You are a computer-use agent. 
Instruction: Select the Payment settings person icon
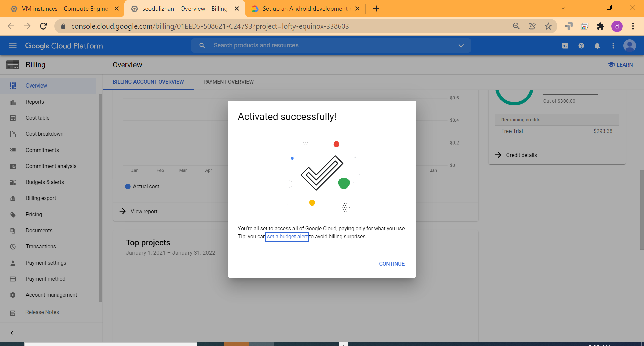13,263
